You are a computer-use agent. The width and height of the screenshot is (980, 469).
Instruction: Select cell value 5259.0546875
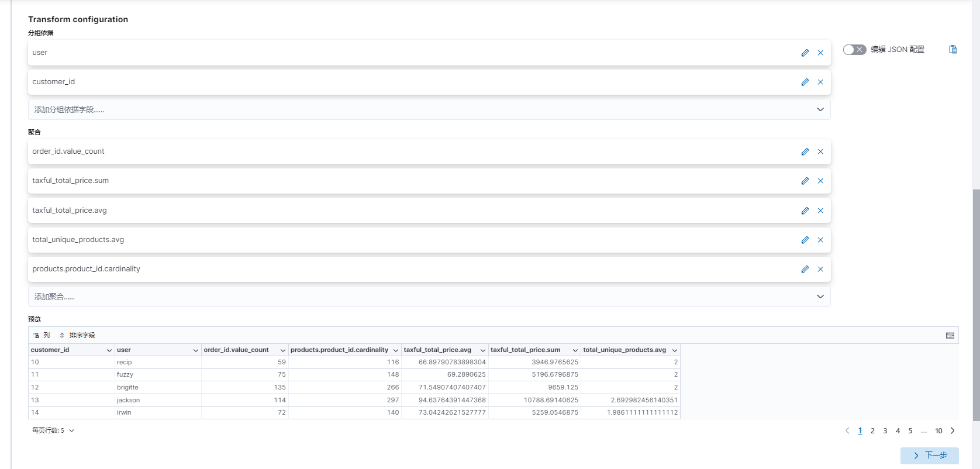point(534,412)
